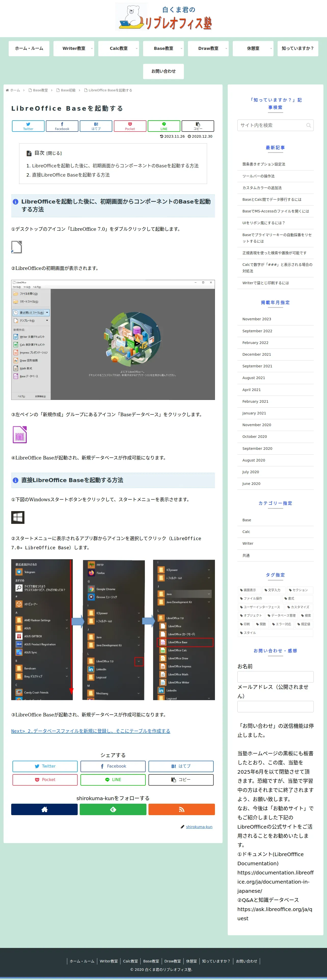Open お問い合わせ nav item

[164, 71]
